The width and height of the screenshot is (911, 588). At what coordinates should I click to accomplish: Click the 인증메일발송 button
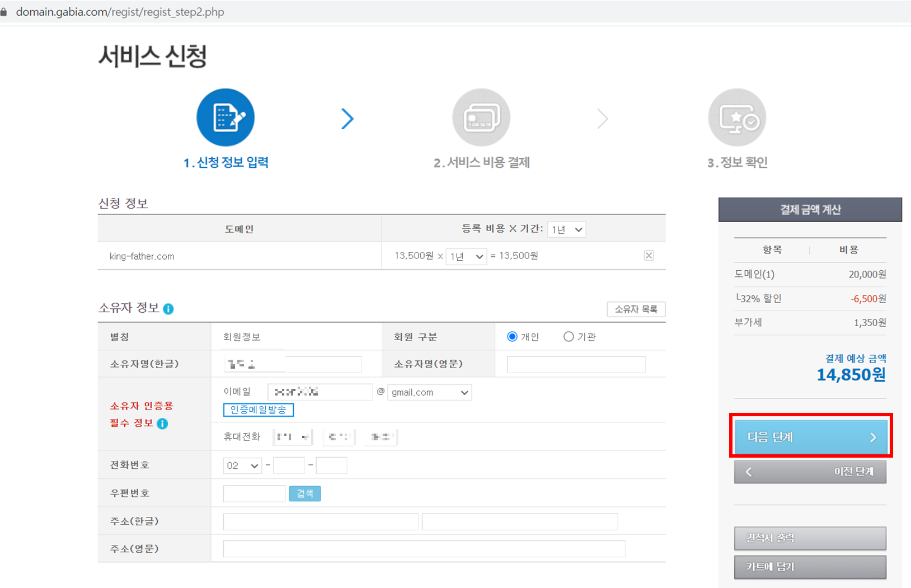258,410
